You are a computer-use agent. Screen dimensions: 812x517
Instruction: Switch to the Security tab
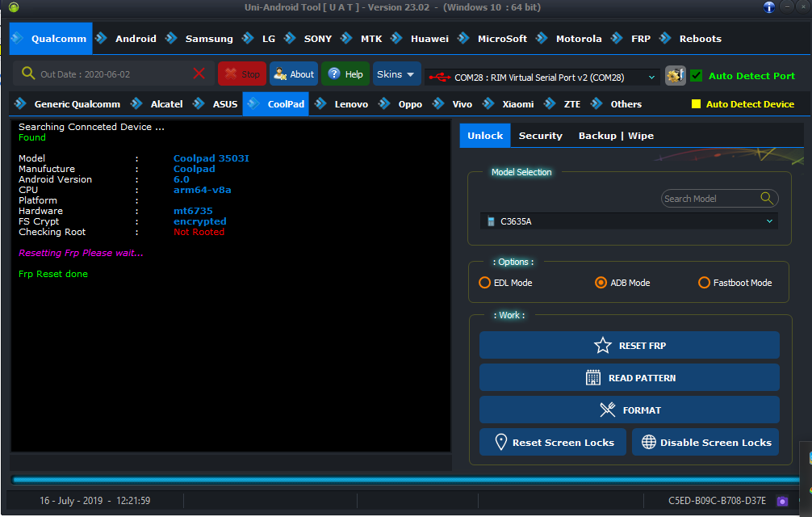(540, 136)
